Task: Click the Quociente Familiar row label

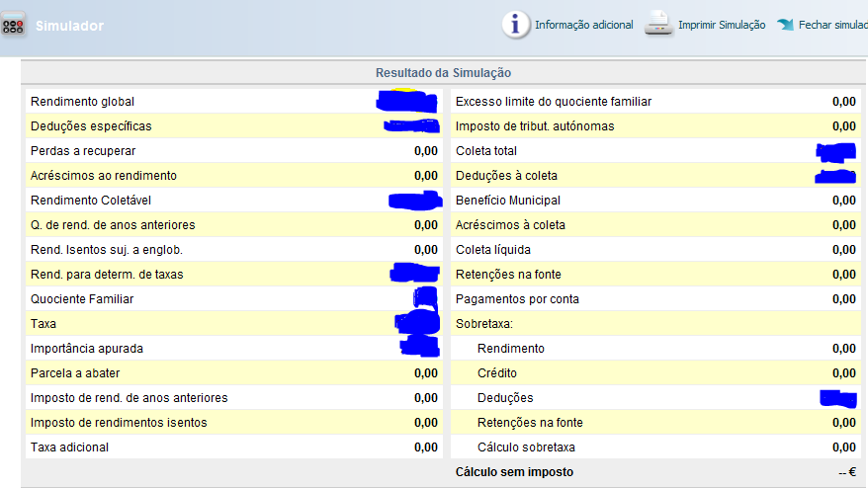Action: pyautogui.click(x=82, y=299)
